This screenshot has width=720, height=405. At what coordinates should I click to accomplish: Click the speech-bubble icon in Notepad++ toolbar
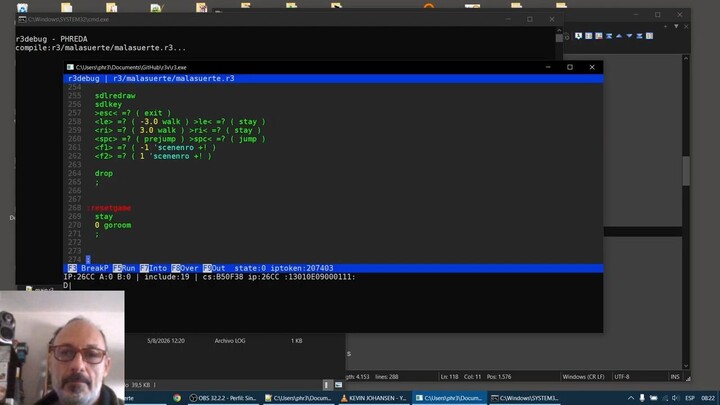tap(579, 36)
